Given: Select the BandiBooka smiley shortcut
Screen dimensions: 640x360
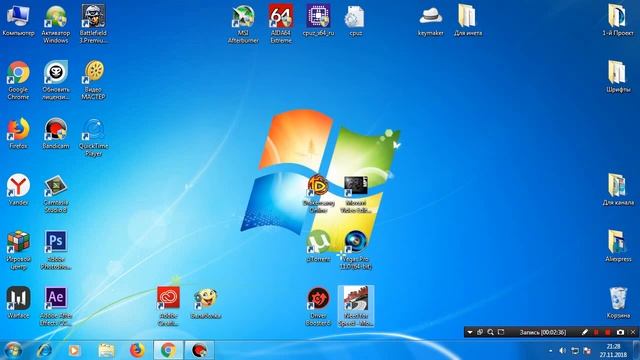Looking at the screenshot, I should [x=206, y=303].
